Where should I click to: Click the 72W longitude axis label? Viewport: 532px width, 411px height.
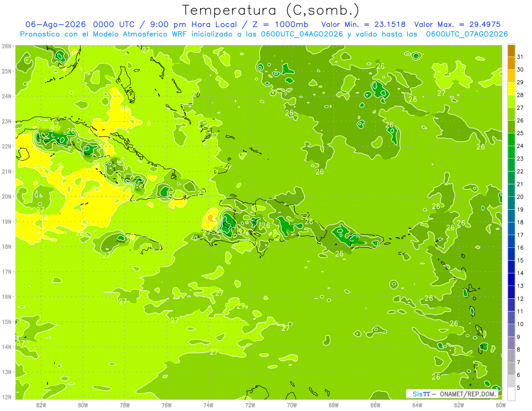[x=250, y=405]
